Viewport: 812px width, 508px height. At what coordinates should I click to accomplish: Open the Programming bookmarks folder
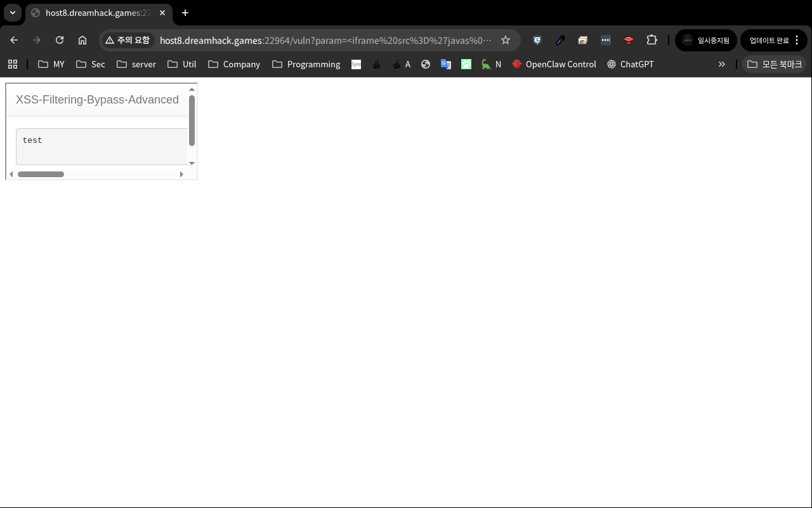click(306, 64)
